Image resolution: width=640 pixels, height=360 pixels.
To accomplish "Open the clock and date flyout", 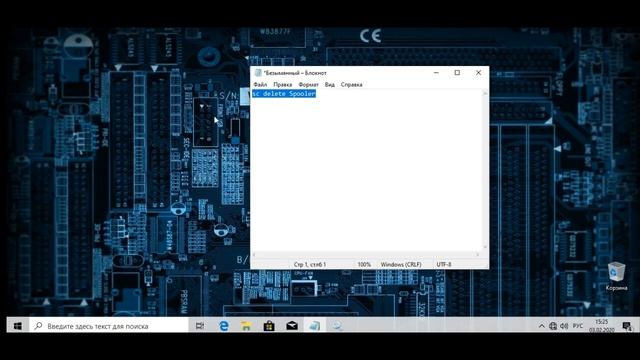I will pyautogui.click(x=602, y=326).
